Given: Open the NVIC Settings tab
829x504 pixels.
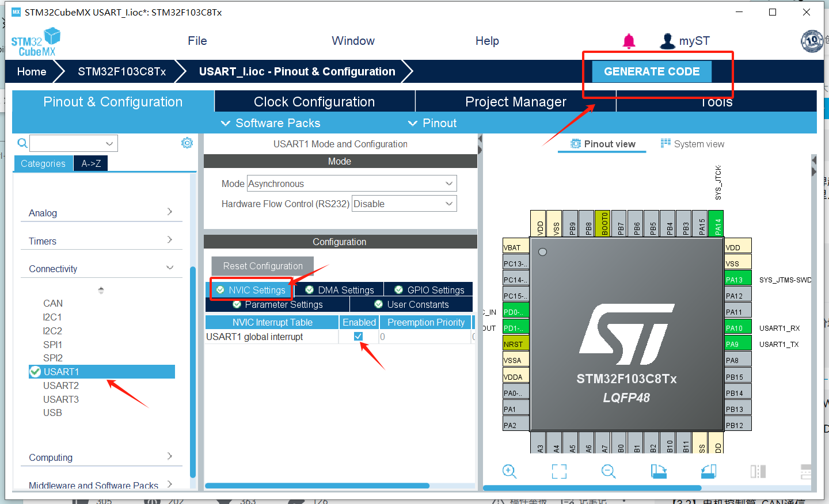Looking at the screenshot, I should 251,290.
